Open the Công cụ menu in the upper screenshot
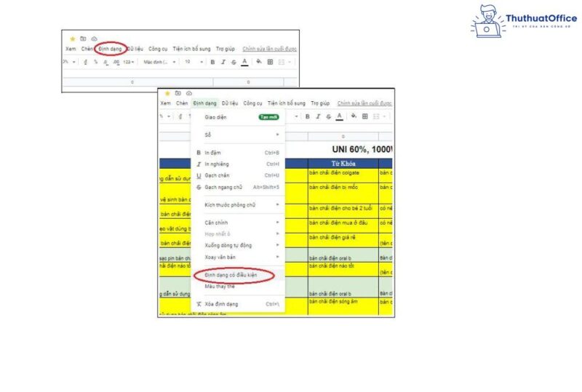The height and width of the screenshot is (392, 582). click(158, 49)
